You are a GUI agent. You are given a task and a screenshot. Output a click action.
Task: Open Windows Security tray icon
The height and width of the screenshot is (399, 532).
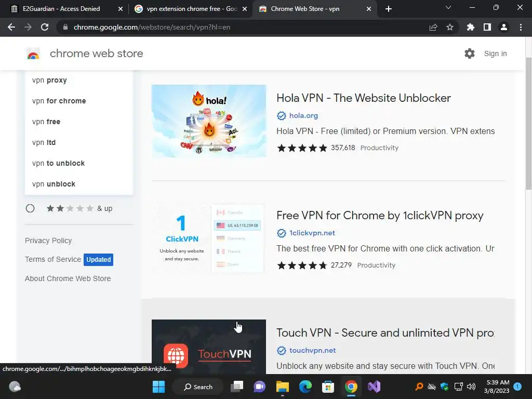click(x=445, y=387)
